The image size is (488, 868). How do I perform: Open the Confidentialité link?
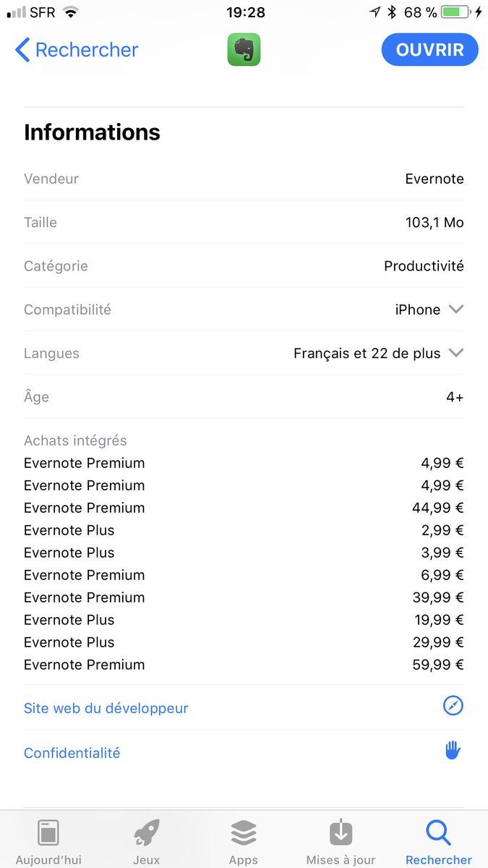72,753
